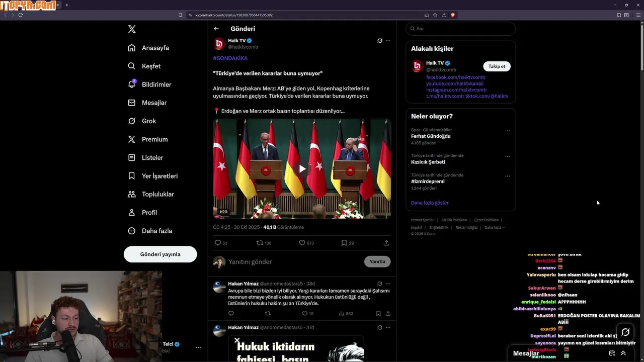The image size is (644, 362).
Task: Click Grok icon on Halk TV post
Action: 380,41
